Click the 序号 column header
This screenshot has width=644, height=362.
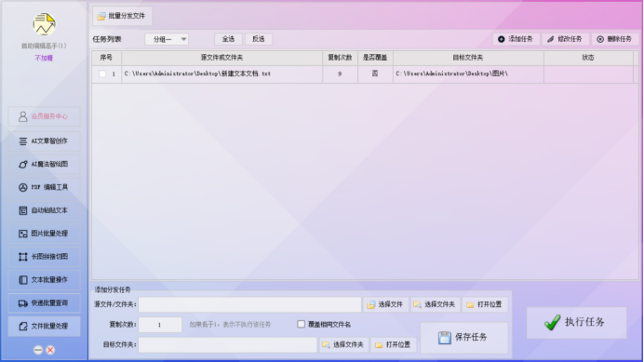point(106,58)
